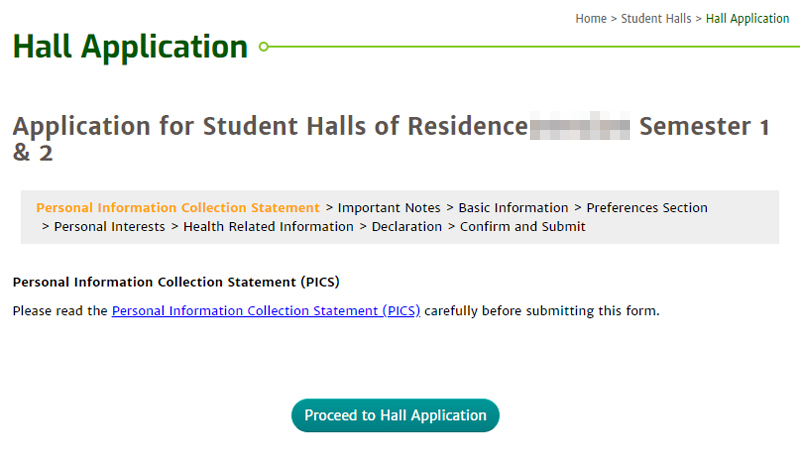Click the 'Semester 1' text in the title
The image size is (800, 464).
[x=704, y=128]
